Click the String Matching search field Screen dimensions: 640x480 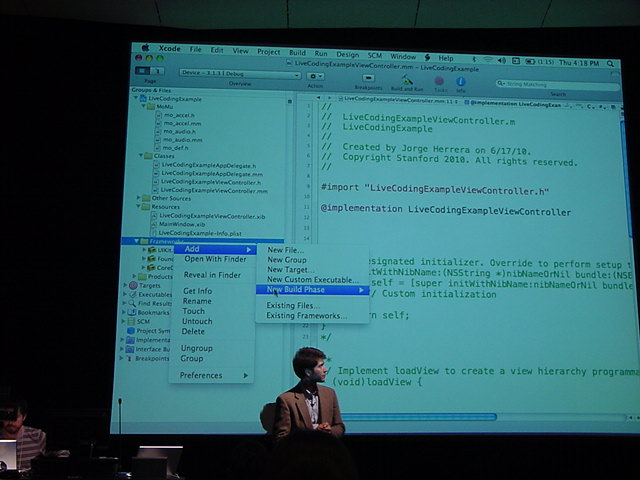click(557, 84)
